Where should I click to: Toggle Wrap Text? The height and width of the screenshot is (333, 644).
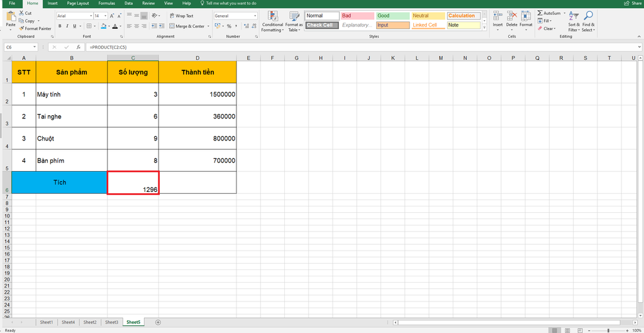coord(181,16)
